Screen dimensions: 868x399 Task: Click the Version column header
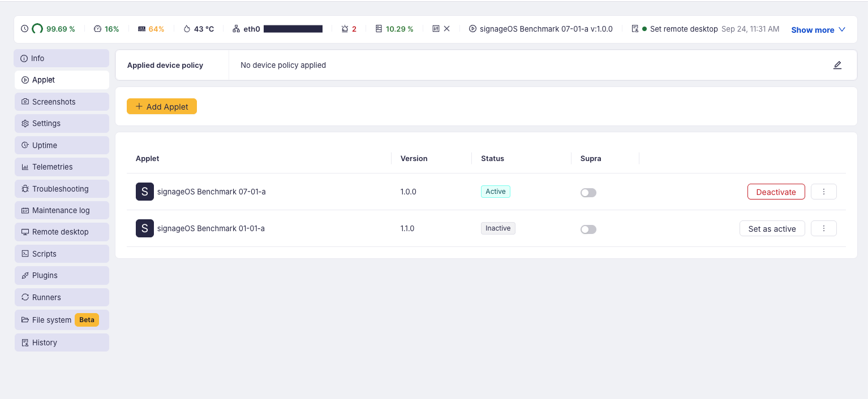click(x=414, y=158)
